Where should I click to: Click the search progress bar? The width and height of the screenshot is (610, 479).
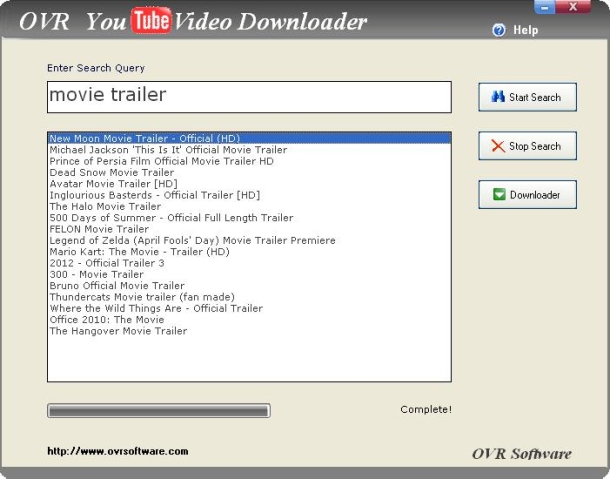point(159,411)
